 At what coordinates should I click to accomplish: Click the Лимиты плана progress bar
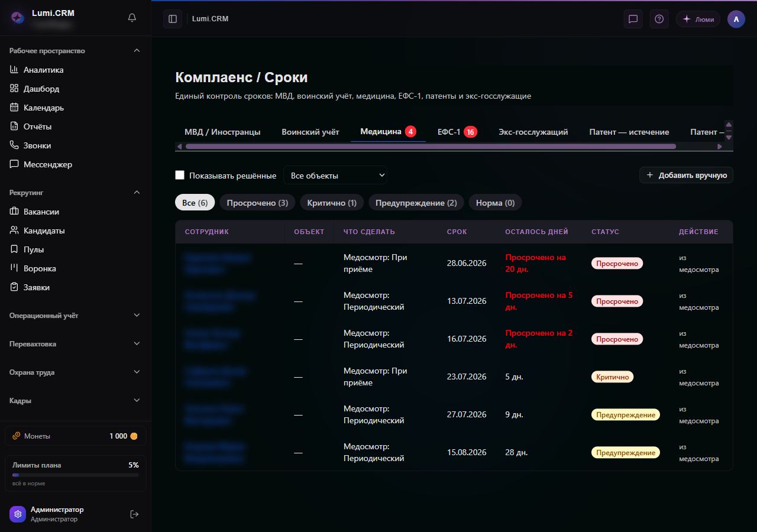[x=76, y=475]
